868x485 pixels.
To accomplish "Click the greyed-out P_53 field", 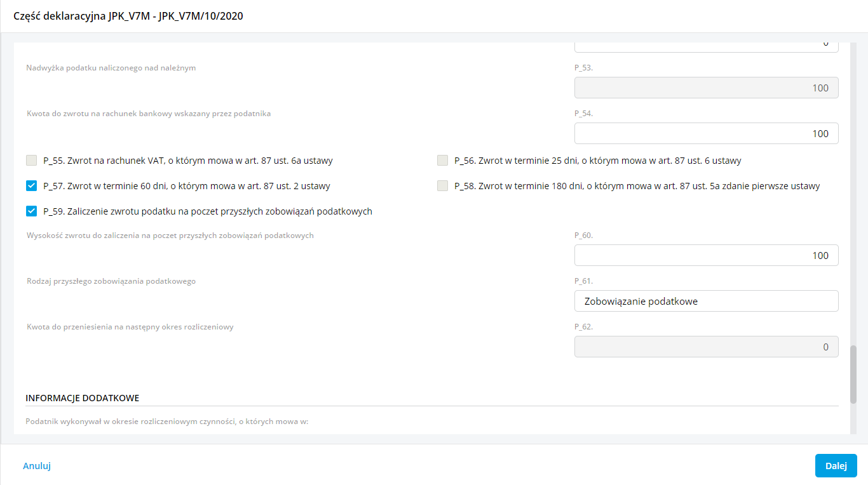I will click(x=706, y=88).
